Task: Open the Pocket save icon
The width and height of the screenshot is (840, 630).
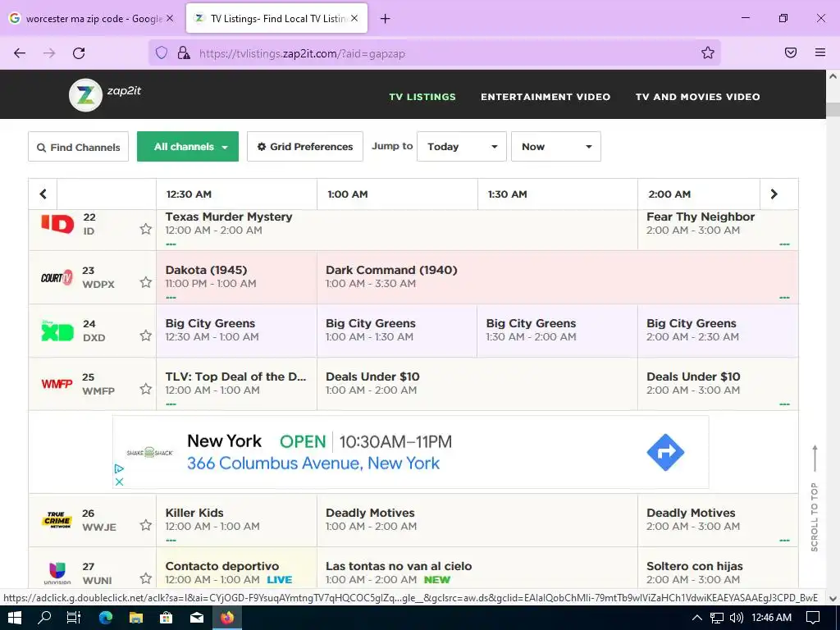Action: coord(790,52)
